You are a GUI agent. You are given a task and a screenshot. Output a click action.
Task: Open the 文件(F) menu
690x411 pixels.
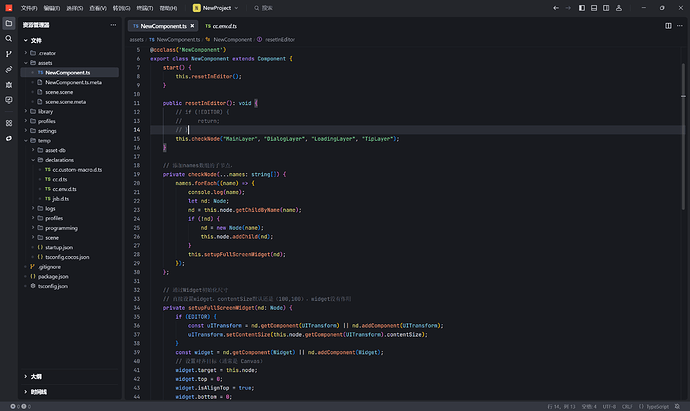[28, 7]
